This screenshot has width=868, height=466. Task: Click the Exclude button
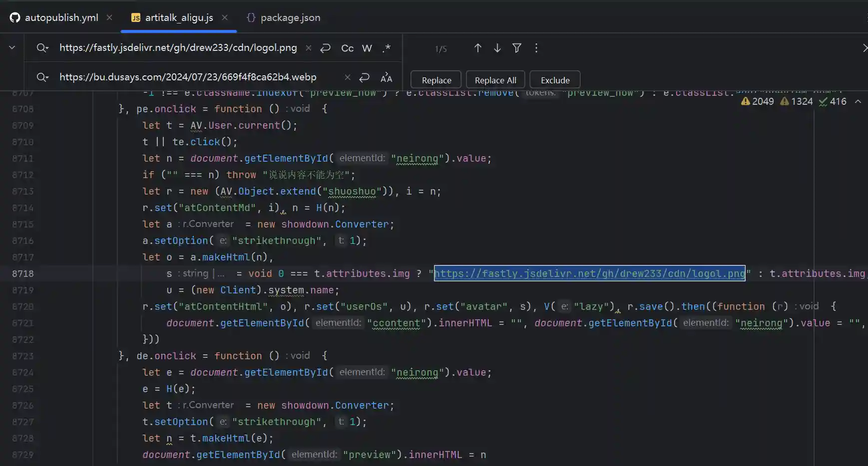tap(555, 80)
